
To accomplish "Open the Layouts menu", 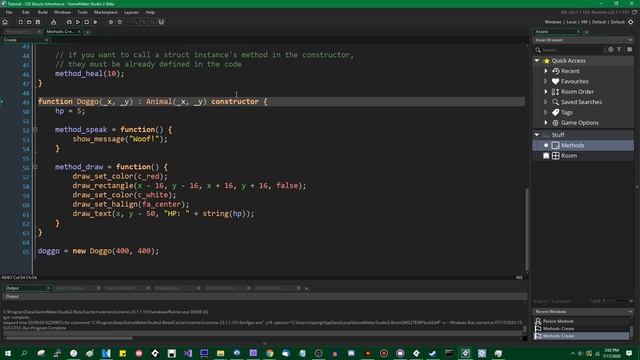I will pyautogui.click(x=131, y=12).
